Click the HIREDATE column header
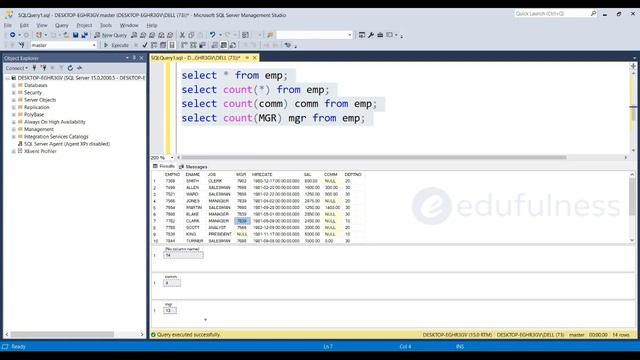This screenshot has height=360, width=640. (262, 175)
